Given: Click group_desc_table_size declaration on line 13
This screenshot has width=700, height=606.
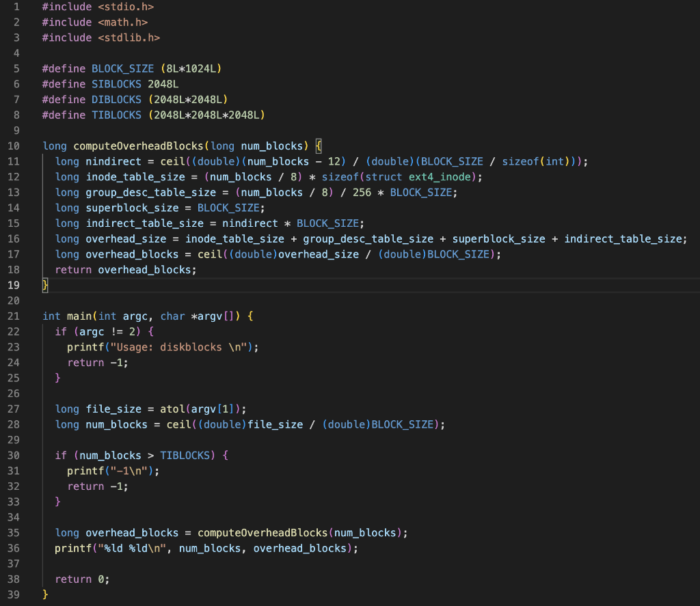Looking at the screenshot, I should coord(151,193).
